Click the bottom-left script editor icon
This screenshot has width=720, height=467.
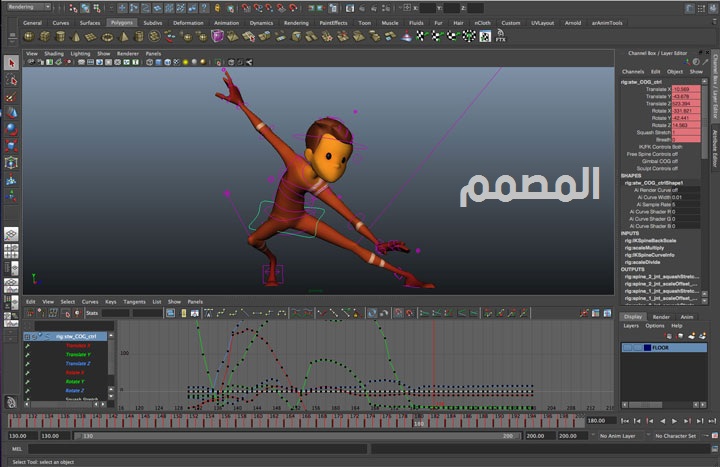[x=714, y=449]
